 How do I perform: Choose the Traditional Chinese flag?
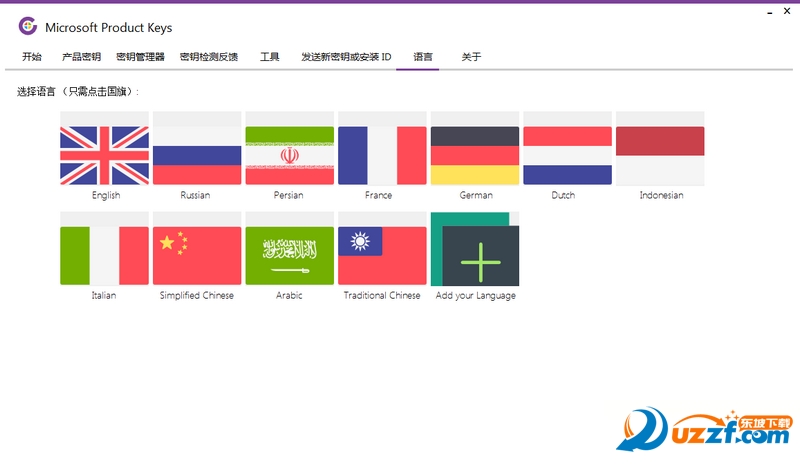(x=382, y=256)
